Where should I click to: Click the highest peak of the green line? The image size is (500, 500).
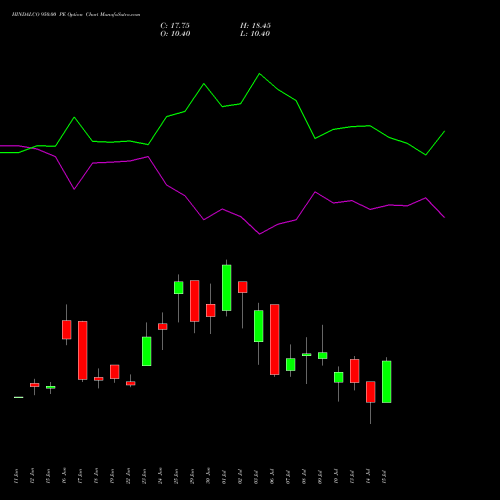(260, 74)
